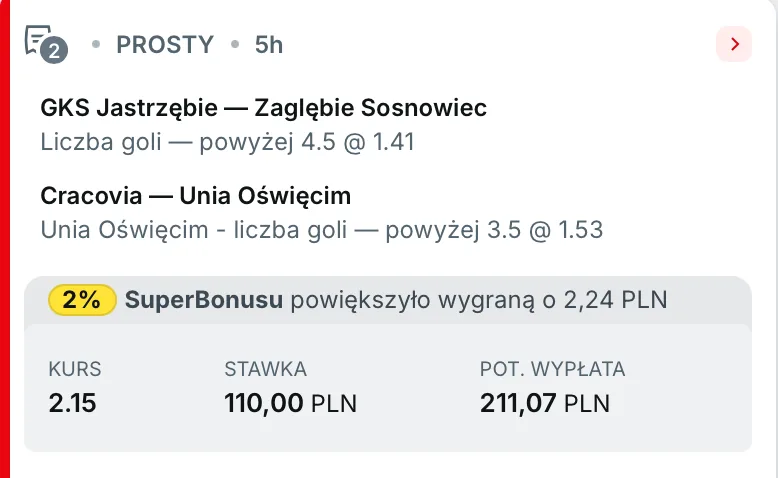Click the total odds value 2.15
The width and height of the screenshot is (778, 478).
click(70, 404)
